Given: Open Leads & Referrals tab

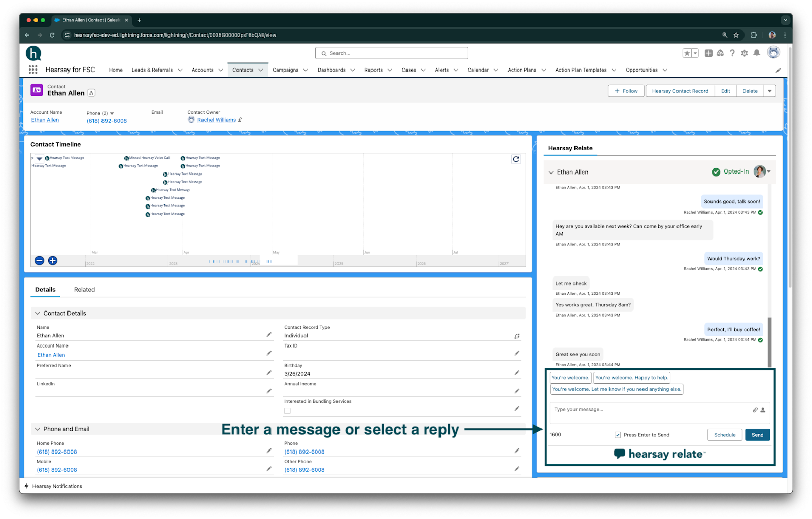Looking at the screenshot, I should (x=152, y=70).
